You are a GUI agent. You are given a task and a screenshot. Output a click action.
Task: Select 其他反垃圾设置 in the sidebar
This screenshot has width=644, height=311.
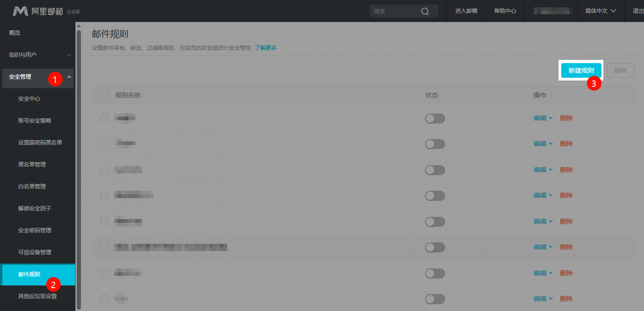37,296
